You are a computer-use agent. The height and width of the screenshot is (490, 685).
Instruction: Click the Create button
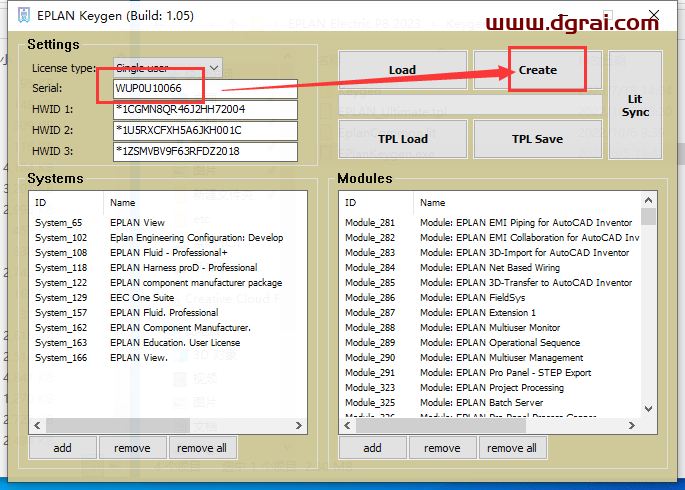pos(538,70)
